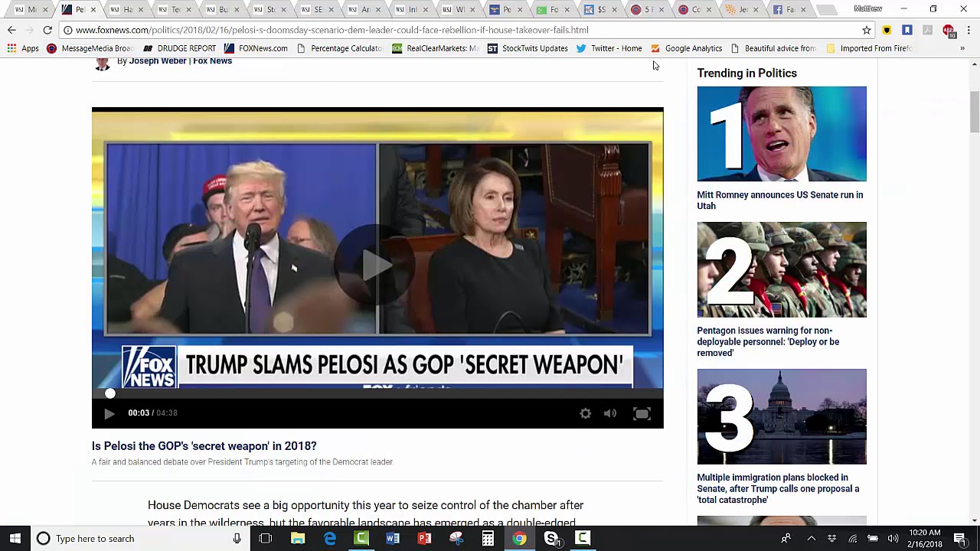Click the browser forward arrow
The height and width of the screenshot is (551, 980).
pos(29,30)
